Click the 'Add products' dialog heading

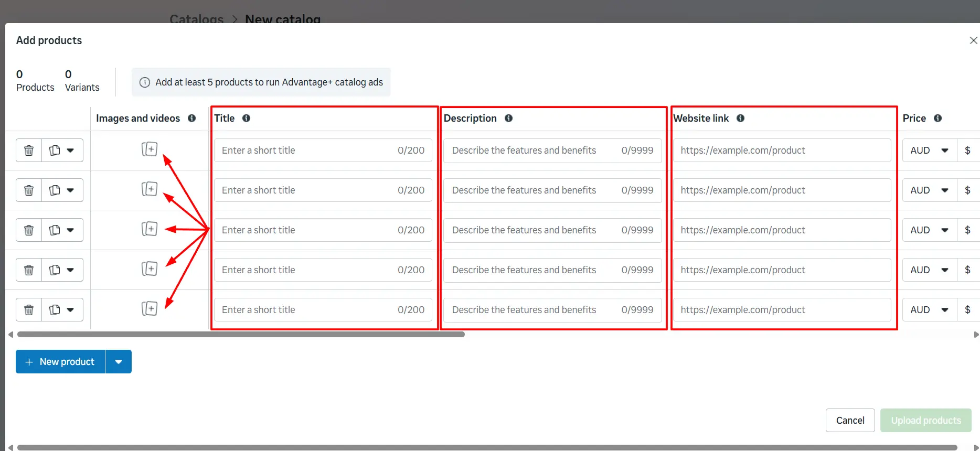point(49,40)
